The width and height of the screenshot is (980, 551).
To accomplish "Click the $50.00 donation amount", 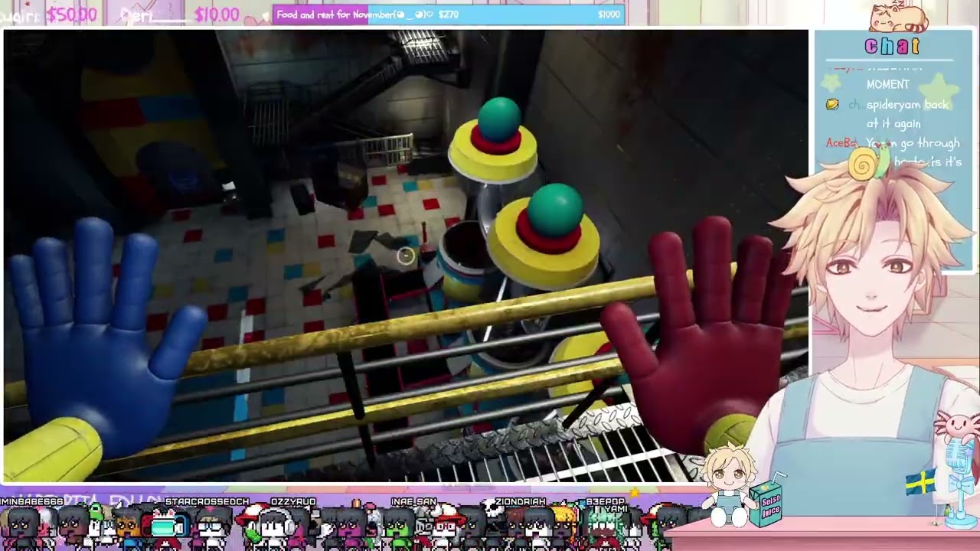I will pos(72,15).
